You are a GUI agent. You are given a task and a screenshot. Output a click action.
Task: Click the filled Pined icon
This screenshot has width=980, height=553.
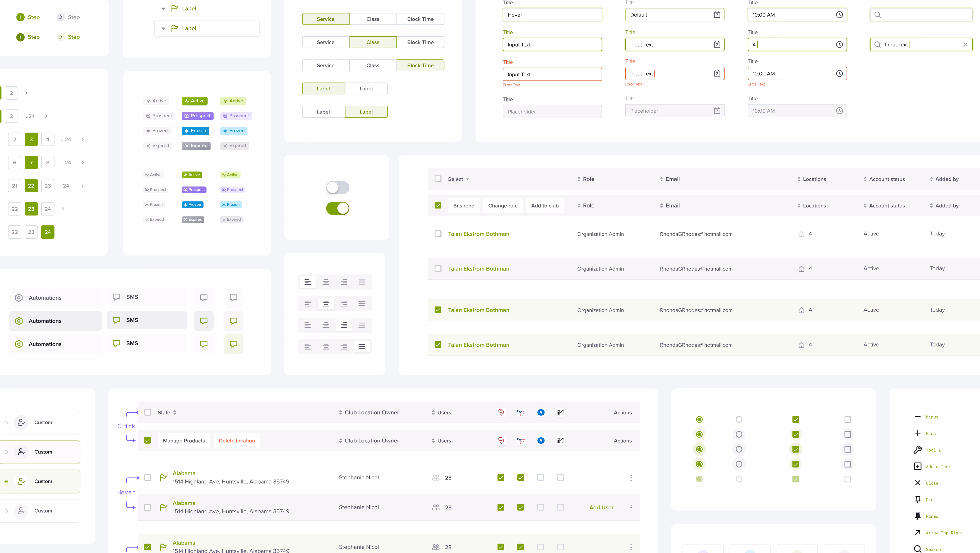click(x=917, y=516)
